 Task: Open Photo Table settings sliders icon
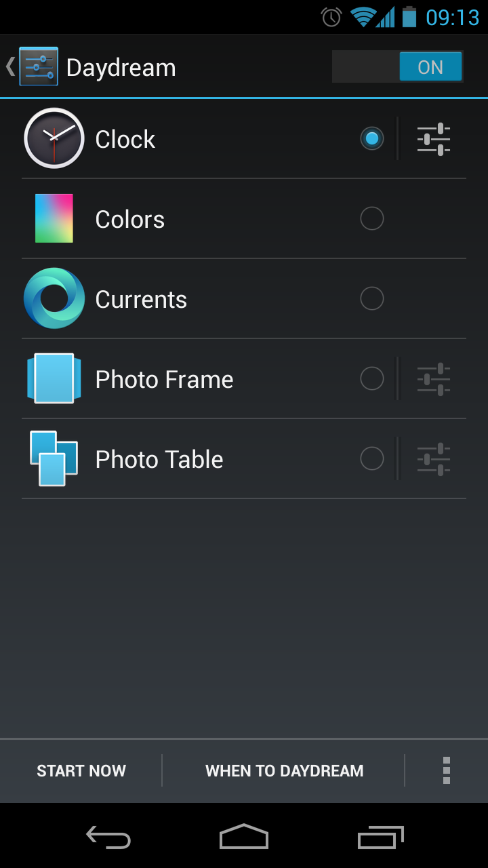coord(434,459)
